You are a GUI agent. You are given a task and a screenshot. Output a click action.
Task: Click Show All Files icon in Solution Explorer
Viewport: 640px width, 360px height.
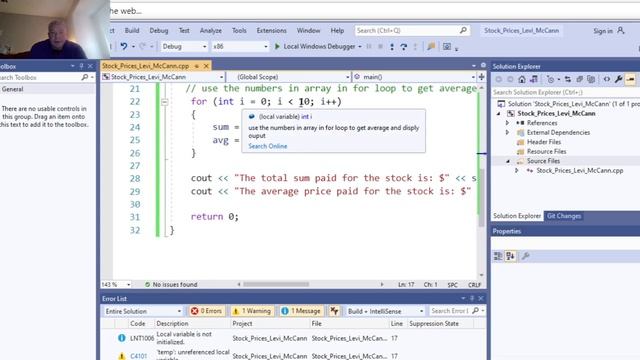tap(591, 79)
